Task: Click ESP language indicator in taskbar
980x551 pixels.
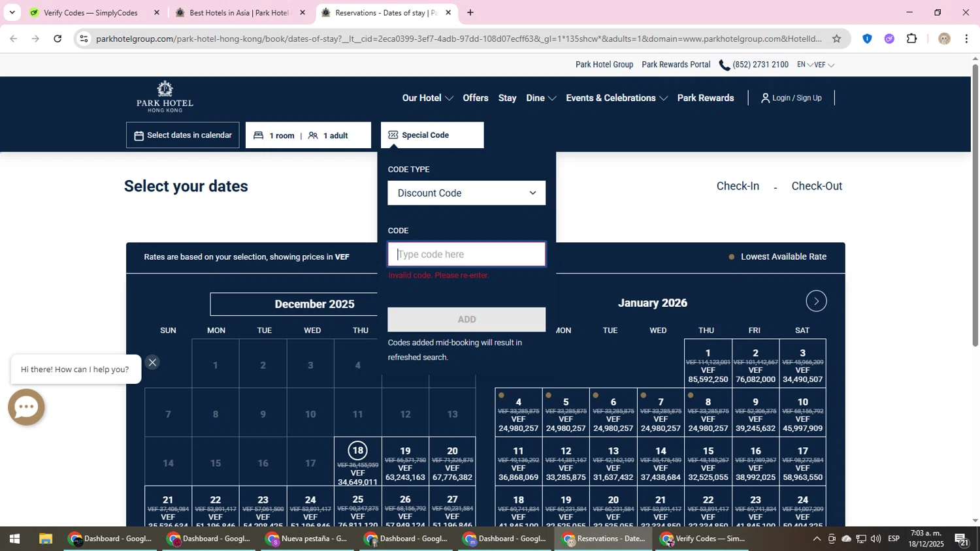Action: pos(894,539)
